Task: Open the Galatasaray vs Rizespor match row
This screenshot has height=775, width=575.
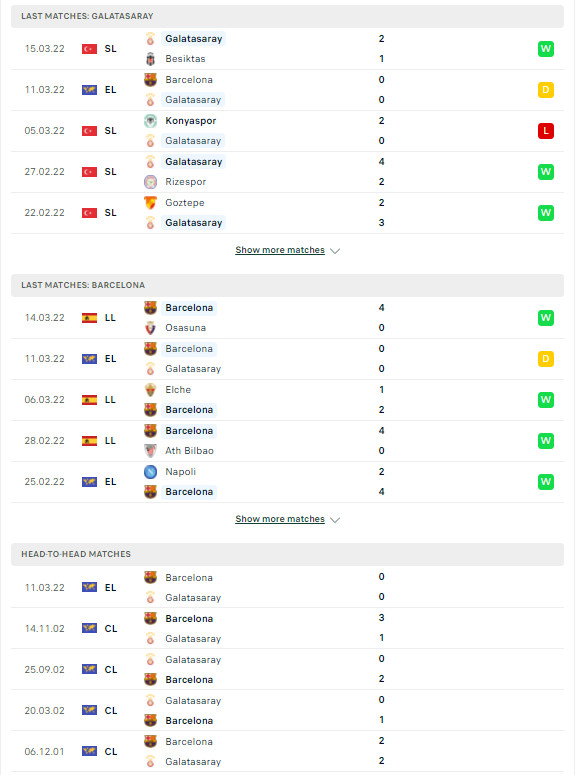Action: (x=287, y=172)
